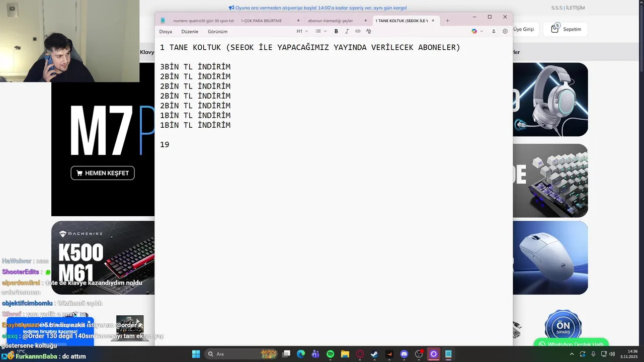Viewport: 644px width, 362px height.
Task: Clear formatting with the Ab icon
Action: (369, 31)
